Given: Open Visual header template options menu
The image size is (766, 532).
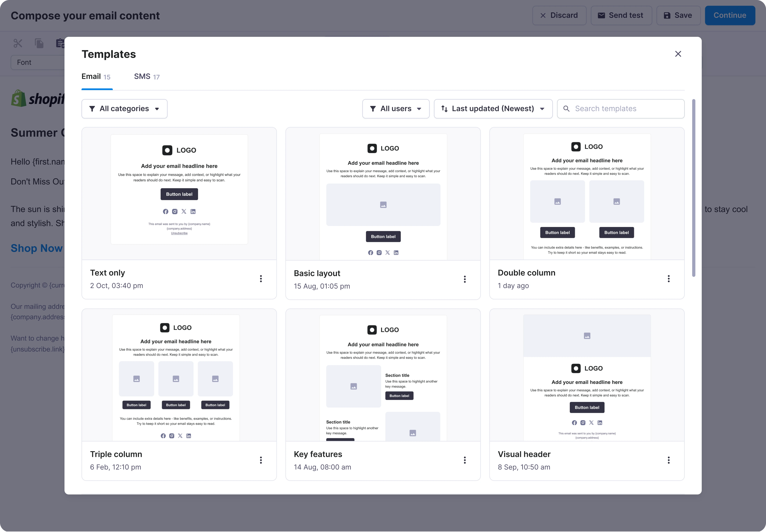Looking at the screenshot, I should click(x=669, y=460).
